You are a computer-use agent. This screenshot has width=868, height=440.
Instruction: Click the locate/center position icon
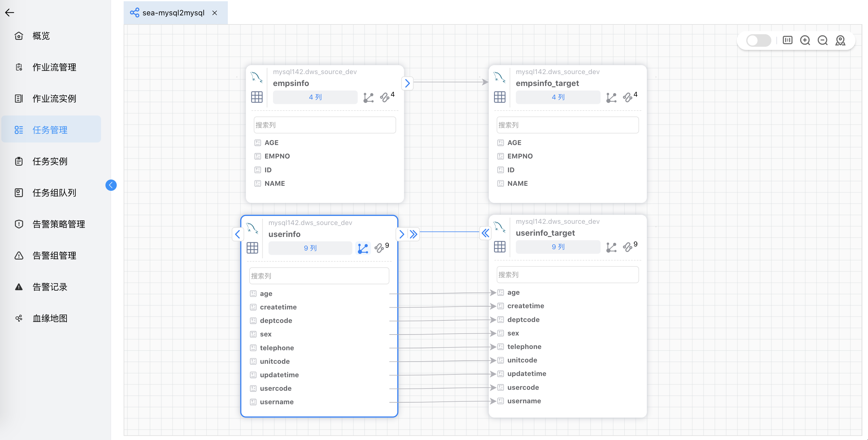click(x=840, y=41)
